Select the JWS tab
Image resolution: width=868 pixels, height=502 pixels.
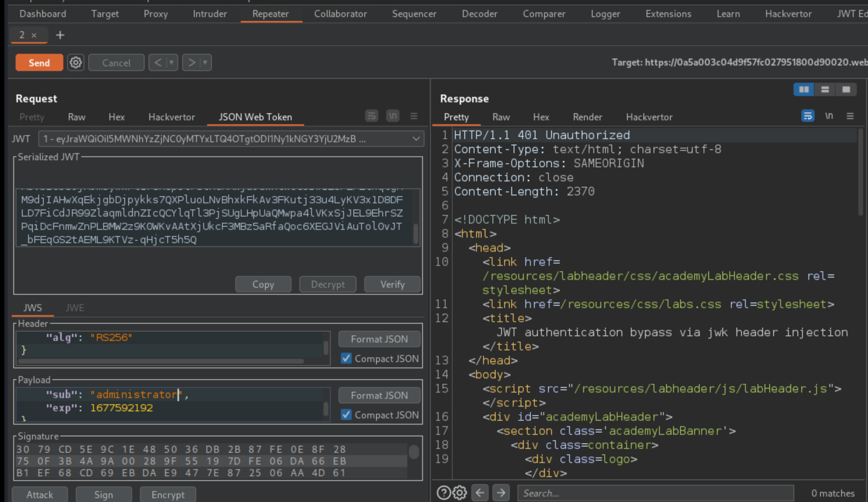[33, 308]
